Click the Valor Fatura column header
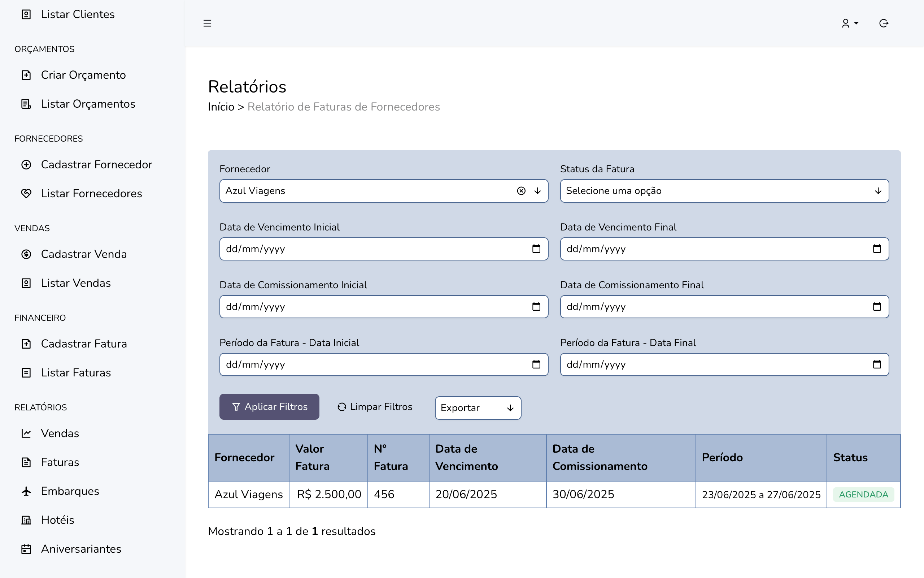Image resolution: width=924 pixels, height=578 pixels. (328, 458)
